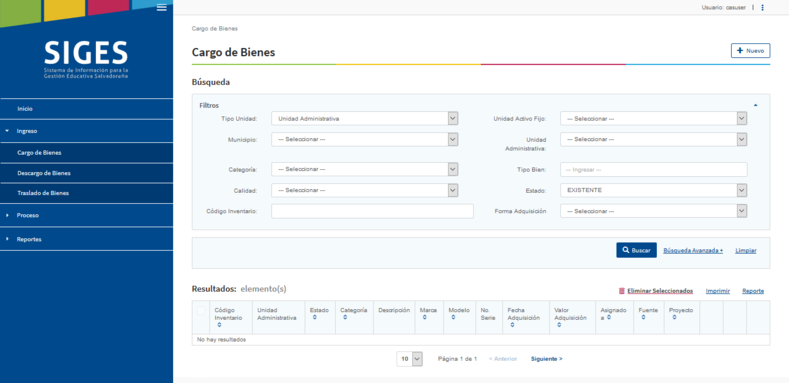Open the Unidad Activo Fijo dropdown

click(x=653, y=119)
